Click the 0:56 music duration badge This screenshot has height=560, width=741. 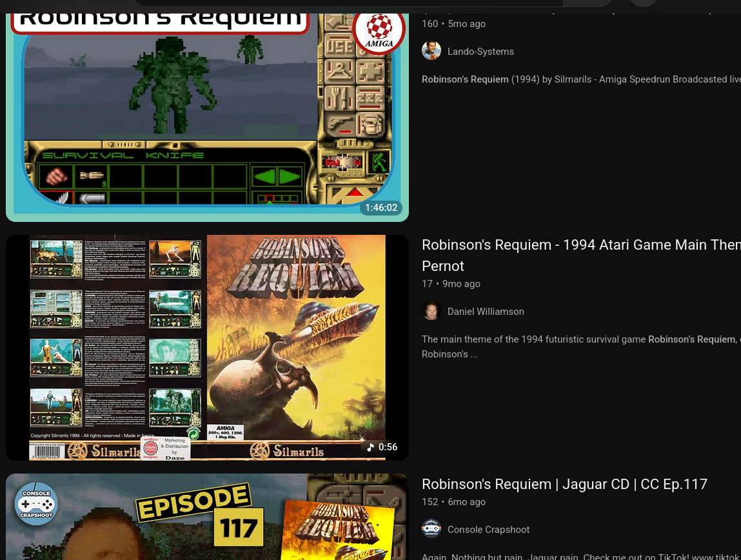click(x=382, y=446)
